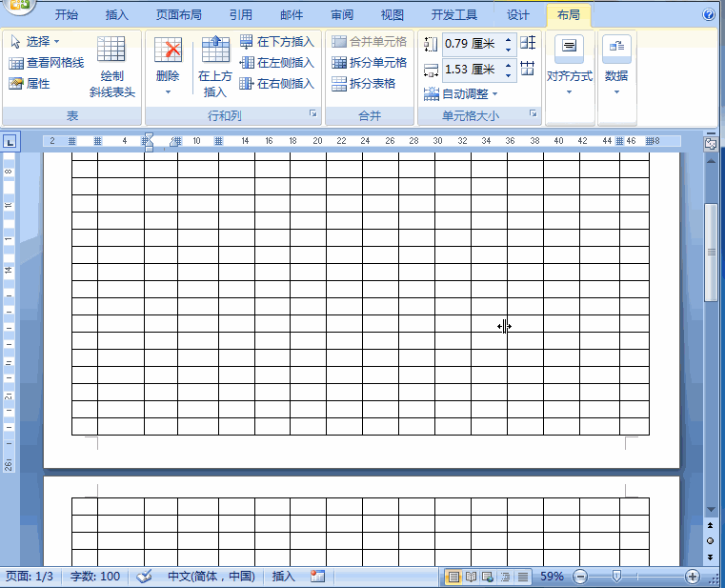Click Insert Above (在上方插入)

pyautogui.click(x=215, y=67)
